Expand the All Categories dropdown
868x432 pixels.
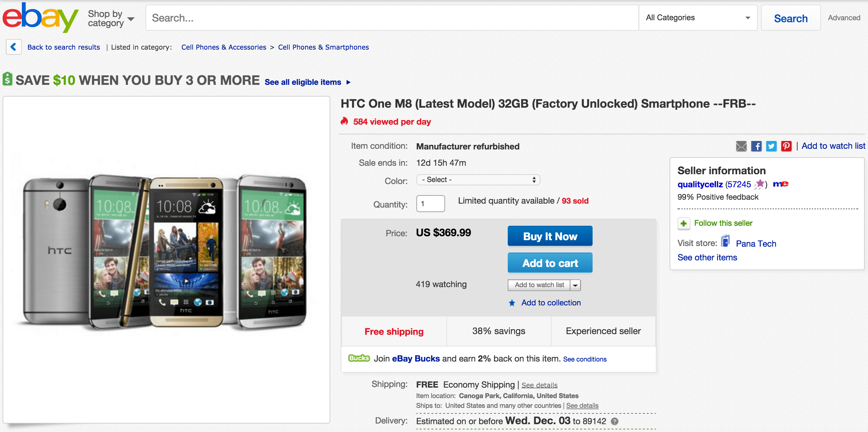[698, 18]
